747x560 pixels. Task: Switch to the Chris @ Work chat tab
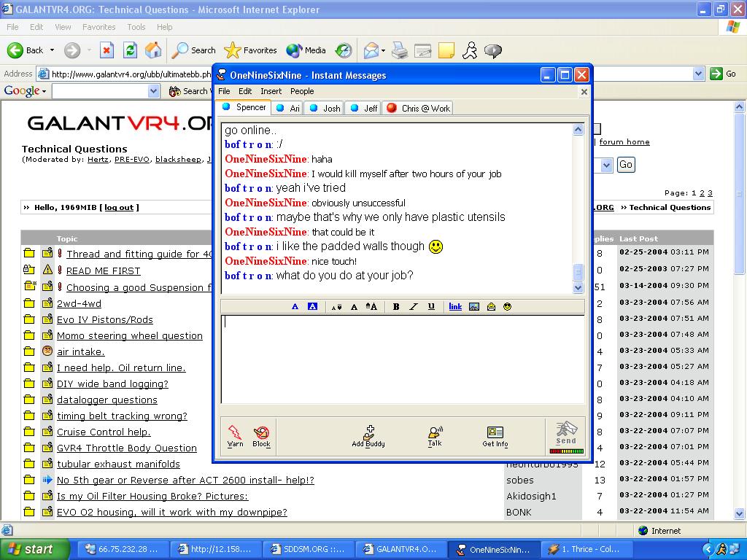pyautogui.click(x=418, y=108)
